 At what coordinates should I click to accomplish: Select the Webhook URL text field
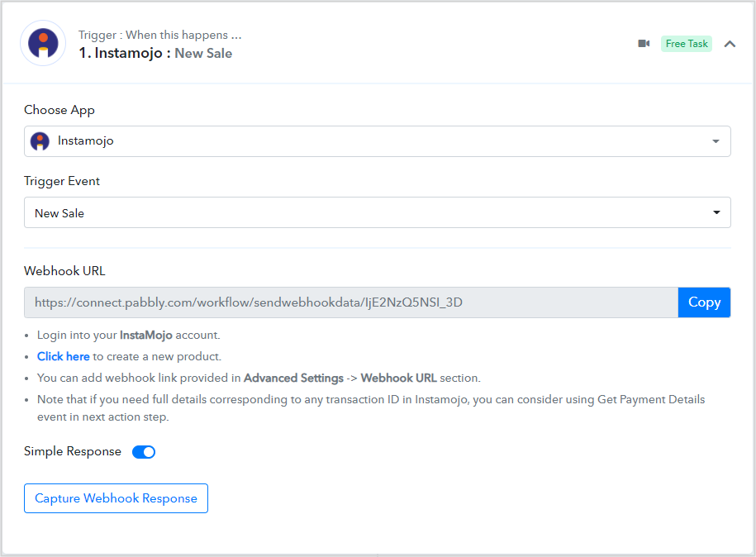[x=351, y=302]
